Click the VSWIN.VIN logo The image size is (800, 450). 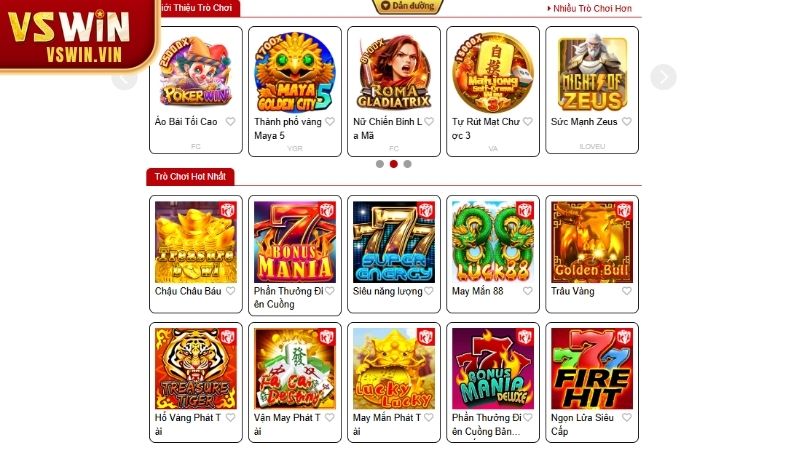point(77,36)
